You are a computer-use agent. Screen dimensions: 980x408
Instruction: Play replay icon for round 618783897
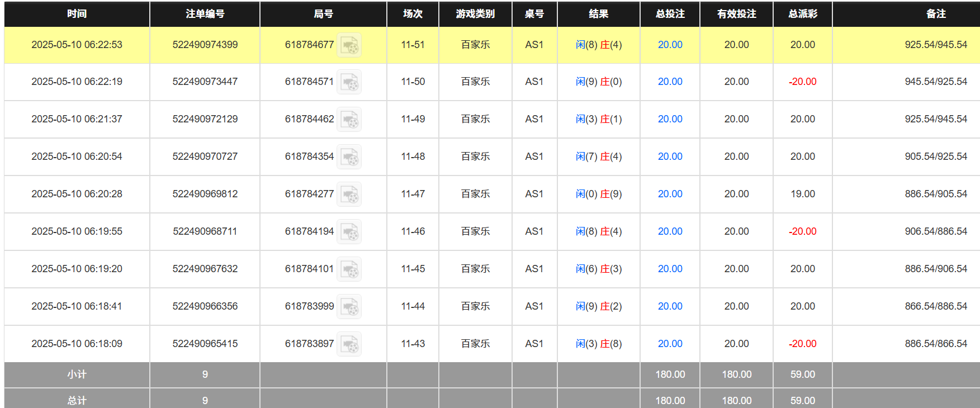click(349, 344)
